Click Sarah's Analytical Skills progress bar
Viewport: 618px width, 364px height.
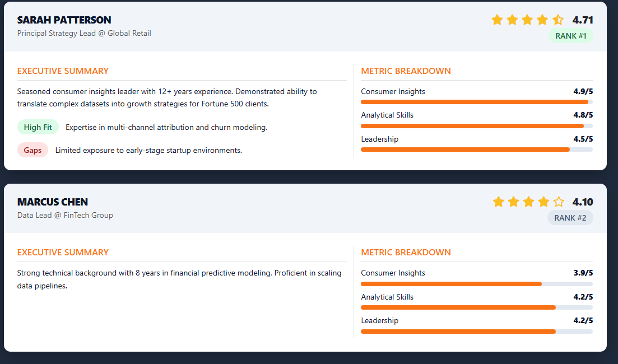coord(476,126)
